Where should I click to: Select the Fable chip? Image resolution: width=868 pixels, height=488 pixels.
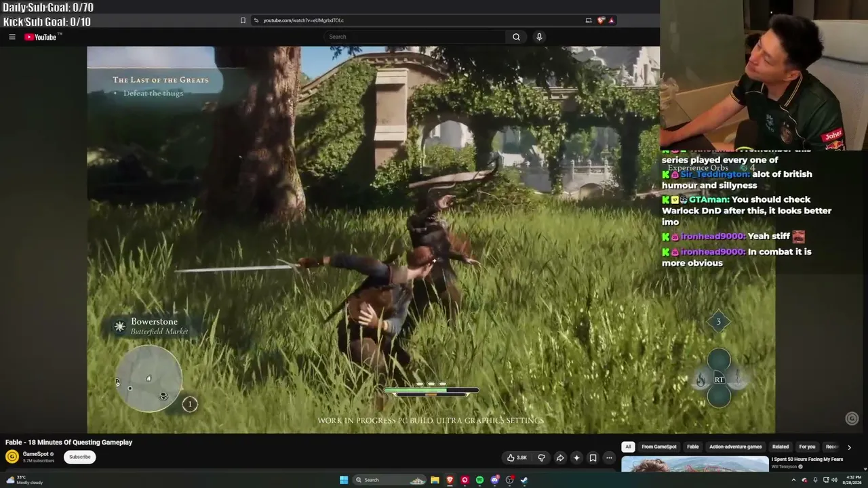point(692,447)
